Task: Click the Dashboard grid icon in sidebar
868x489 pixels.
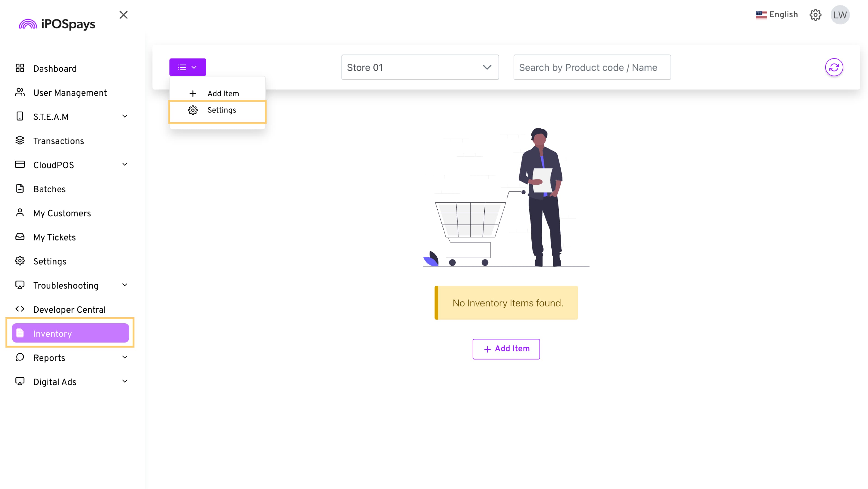Action: pos(20,68)
